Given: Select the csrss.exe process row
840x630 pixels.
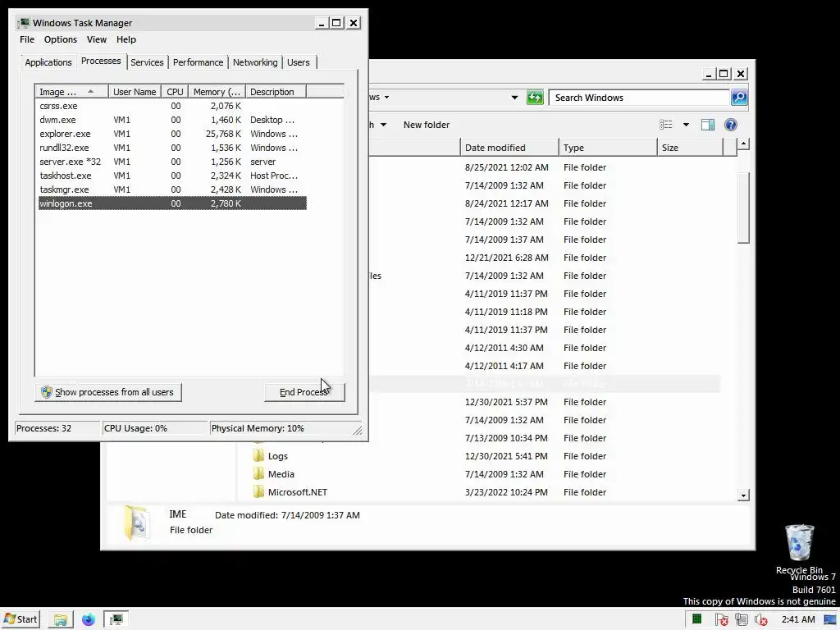Looking at the screenshot, I should point(172,106).
